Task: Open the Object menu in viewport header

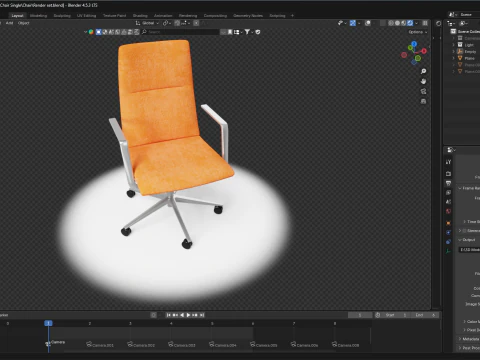Action: pyautogui.click(x=23, y=23)
